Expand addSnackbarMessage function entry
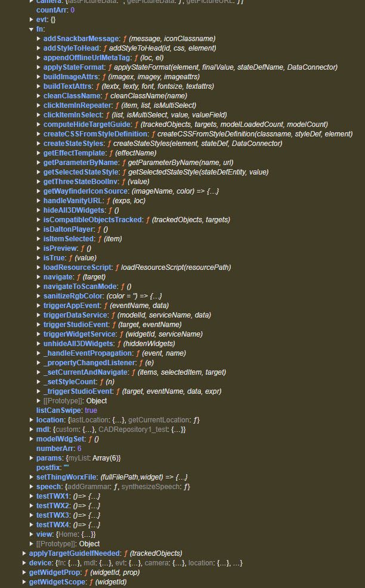The width and height of the screenshot is (365, 588). pos(39,39)
